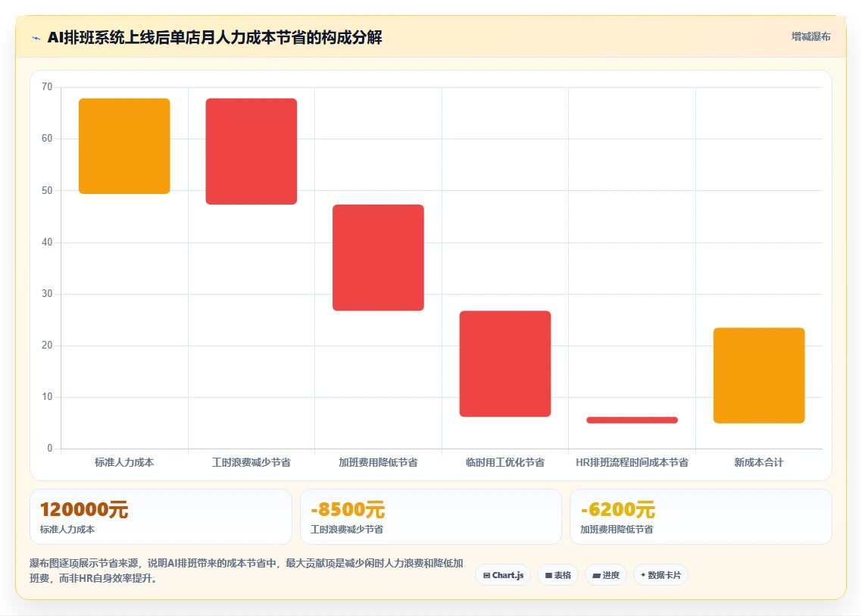Click y-axis tick label 60
This screenshot has height=616, width=862.
tap(47, 139)
